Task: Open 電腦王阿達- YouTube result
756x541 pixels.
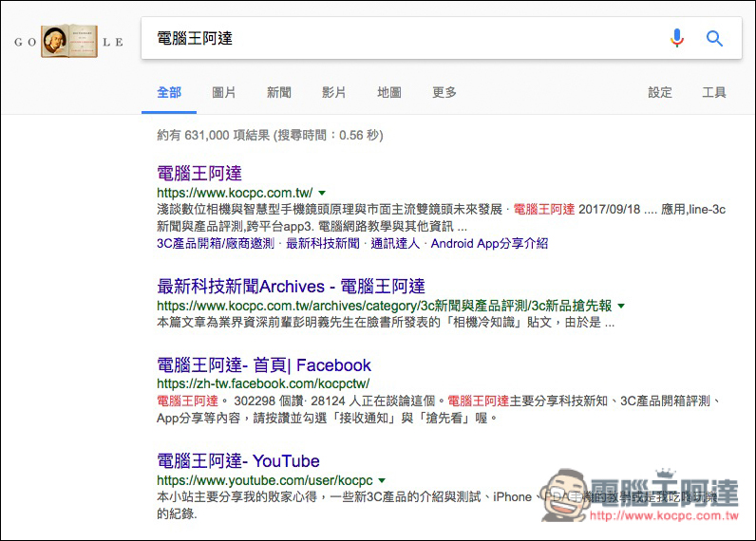Action: [238, 461]
